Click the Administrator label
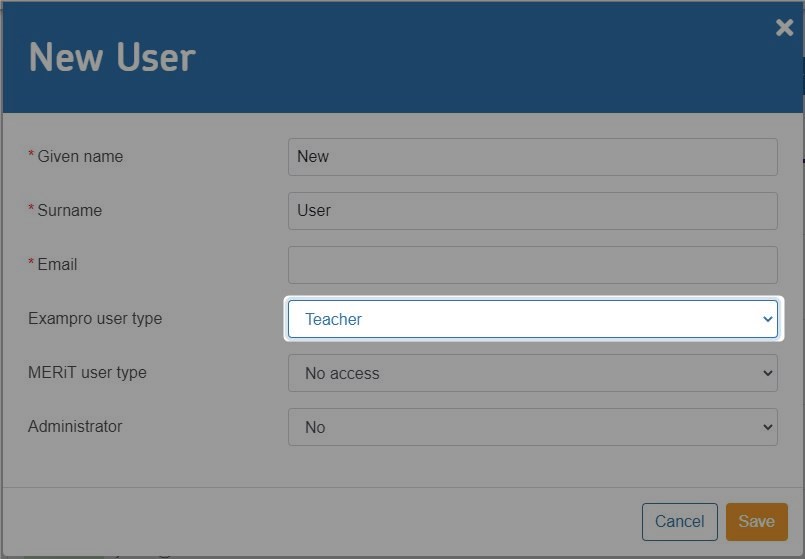This screenshot has height=559, width=805. click(x=75, y=427)
